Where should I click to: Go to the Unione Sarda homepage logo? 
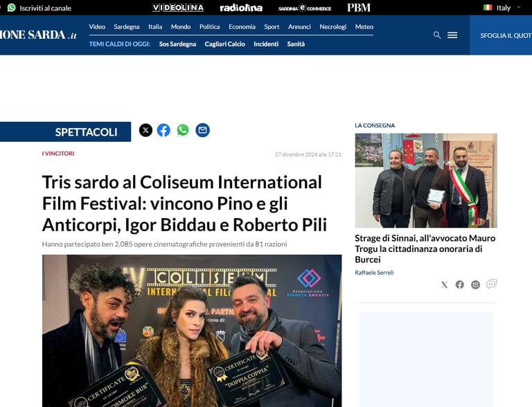(x=38, y=35)
